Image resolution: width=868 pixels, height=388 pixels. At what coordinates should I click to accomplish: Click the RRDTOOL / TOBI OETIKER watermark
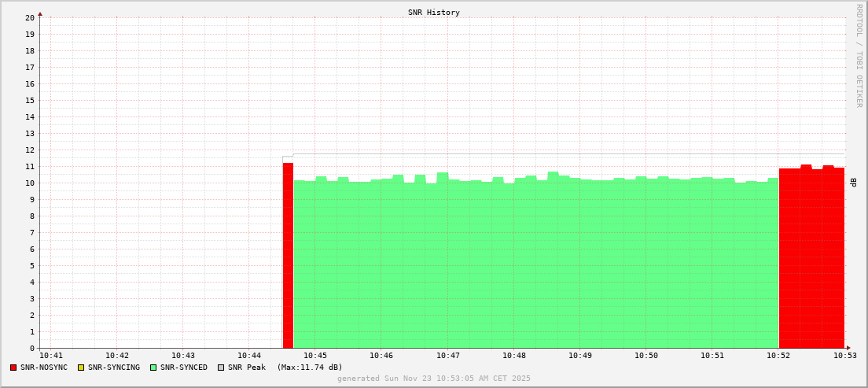coord(859,55)
